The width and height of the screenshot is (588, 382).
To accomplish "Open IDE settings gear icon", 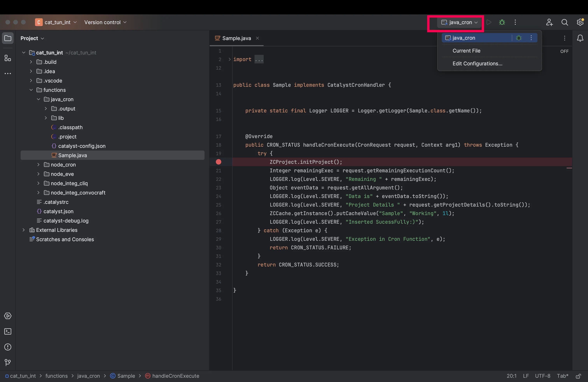I will [x=580, y=22].
